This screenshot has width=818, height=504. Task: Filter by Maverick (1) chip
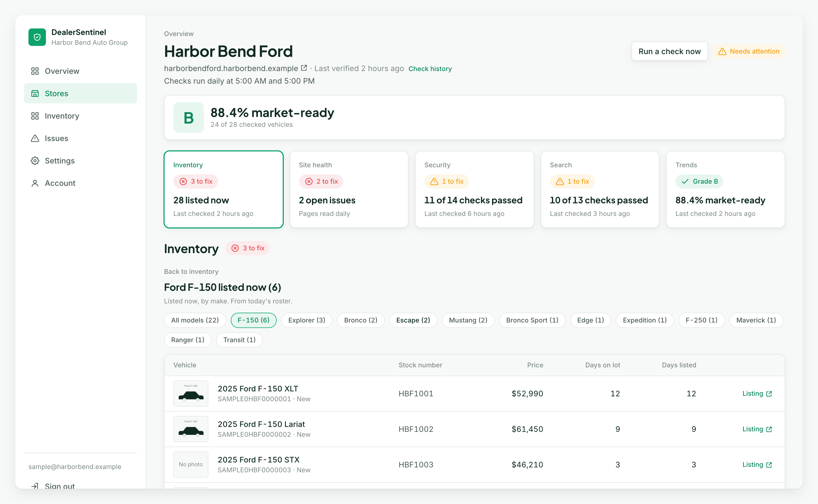point(756,320)
